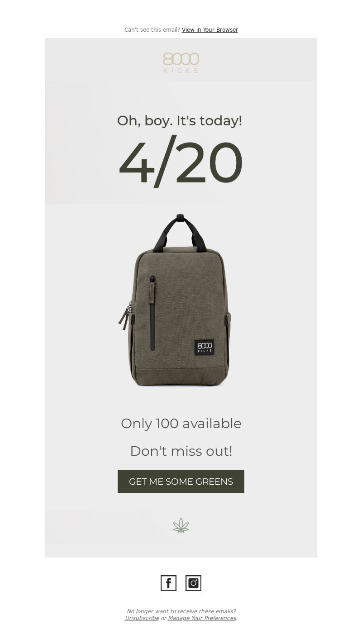The image size is (362, 644).
Task: Click the backpack's black top handle
Action: (180, 232)
